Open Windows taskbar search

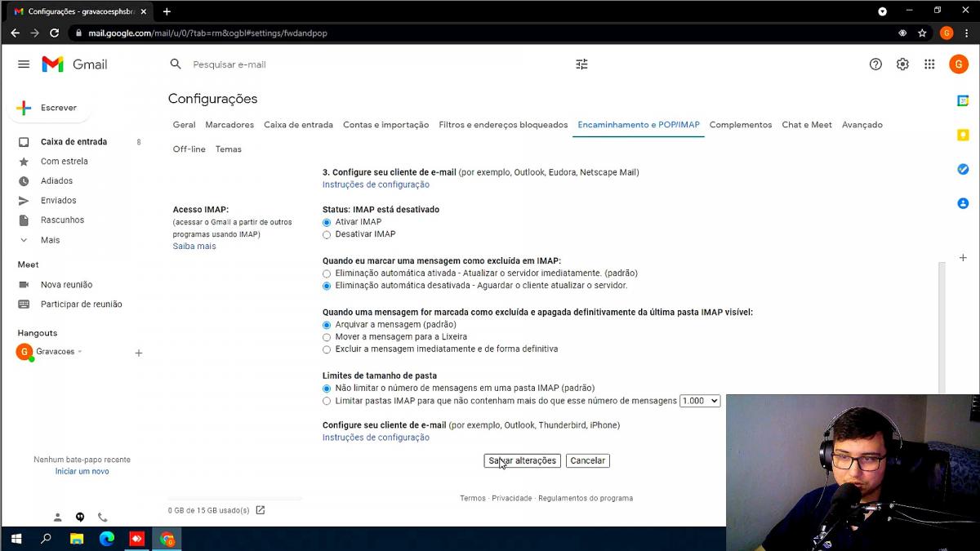[x=47, y=539]
